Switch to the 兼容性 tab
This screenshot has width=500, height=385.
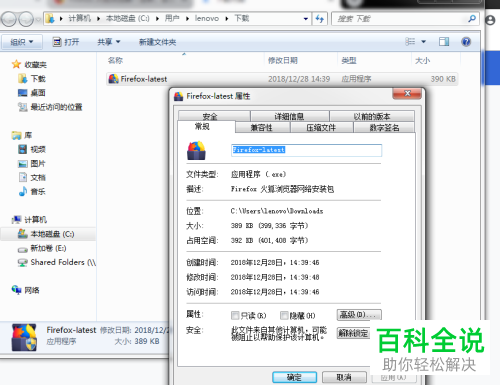click(262, 127)
